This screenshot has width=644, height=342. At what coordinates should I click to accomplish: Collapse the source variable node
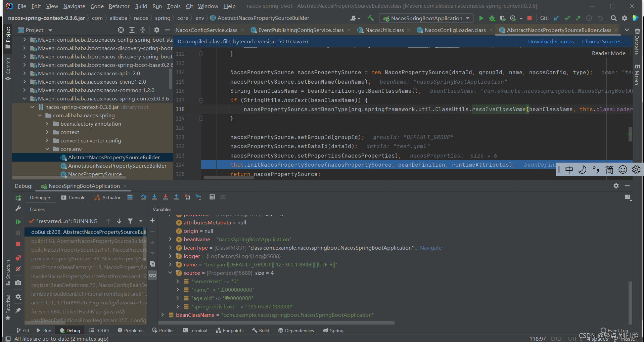point(170,273)
